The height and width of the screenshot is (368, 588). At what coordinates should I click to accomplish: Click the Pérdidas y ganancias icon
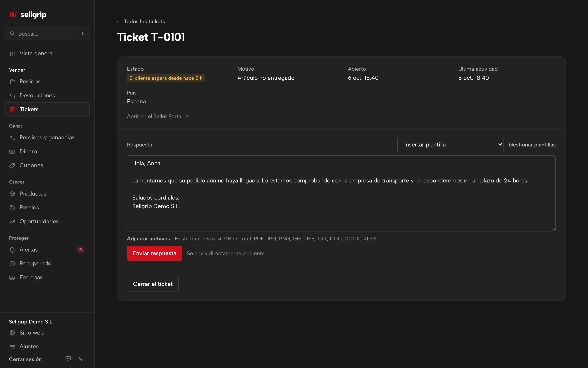[x=12, y=138]
